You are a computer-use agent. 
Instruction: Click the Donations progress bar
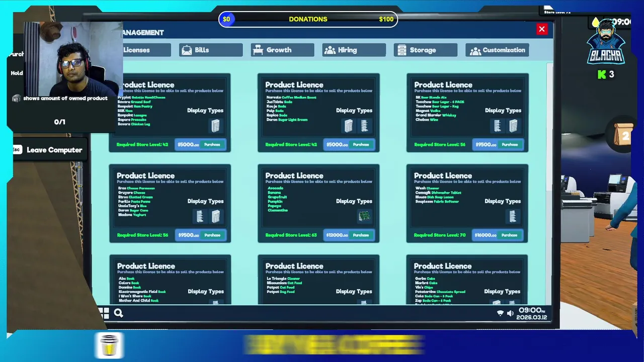tap(308, 19)
